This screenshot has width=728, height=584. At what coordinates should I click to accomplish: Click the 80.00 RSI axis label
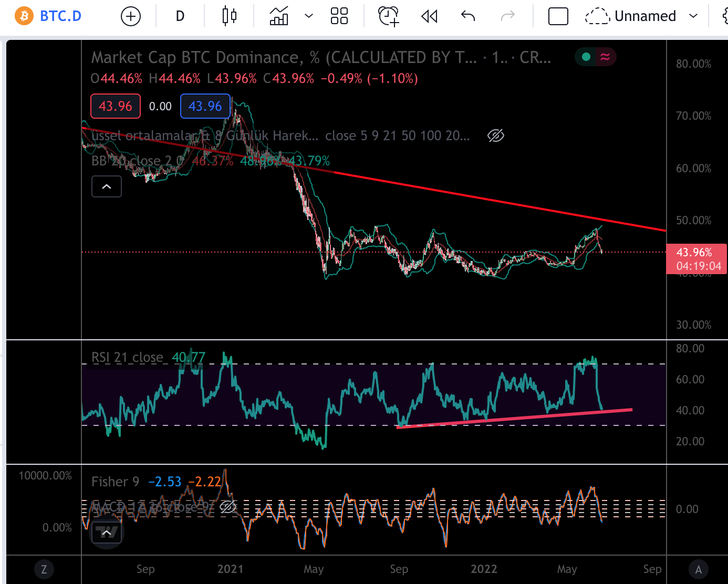(690, 349)
